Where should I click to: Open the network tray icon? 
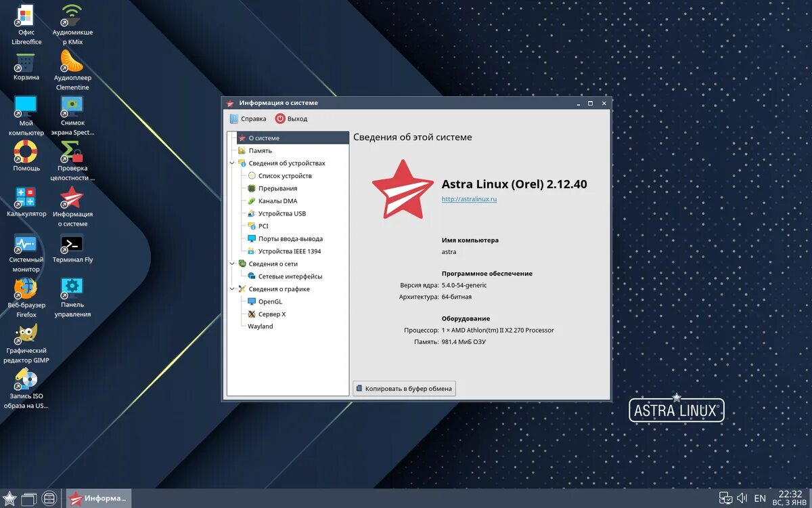(x=725, y=498)
